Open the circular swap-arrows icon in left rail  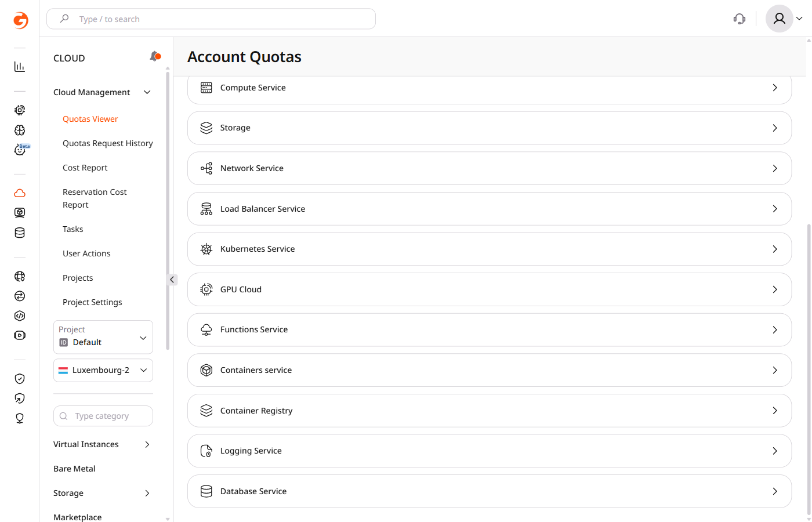(20, 296)
